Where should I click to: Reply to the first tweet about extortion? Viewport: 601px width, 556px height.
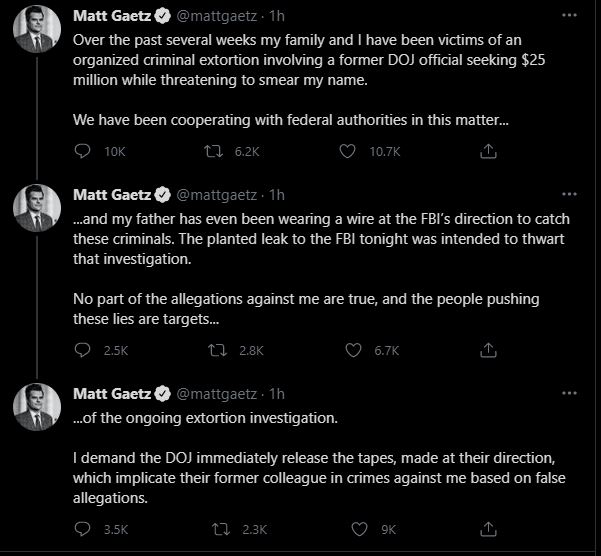pyautogui.click(x=83, y=151)
